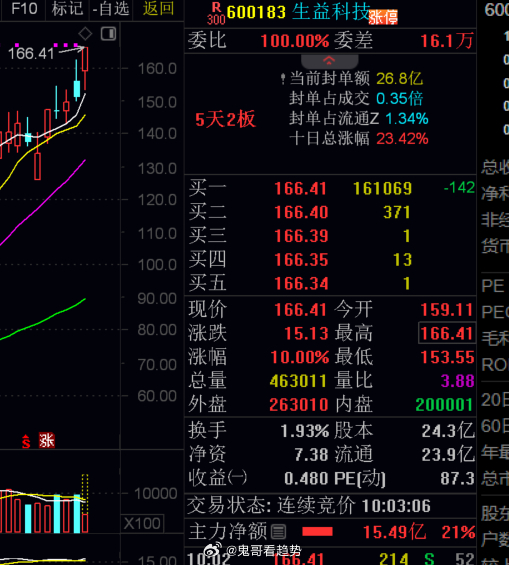Click the 委差 value 16.1万

(x=447, y=41)
